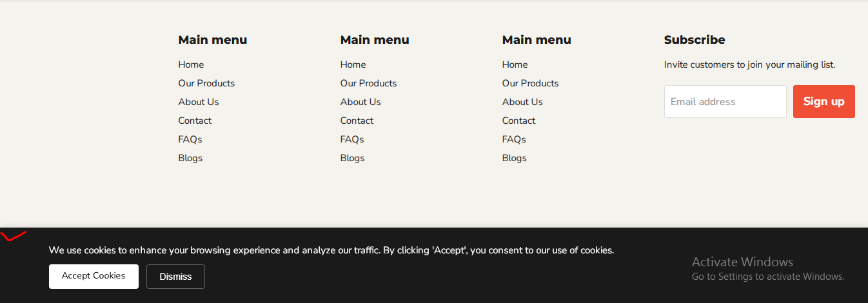Viewport: 868px width, 303px height.
Task: Select Contact in the first Main menu column
Action: [195, 121]
